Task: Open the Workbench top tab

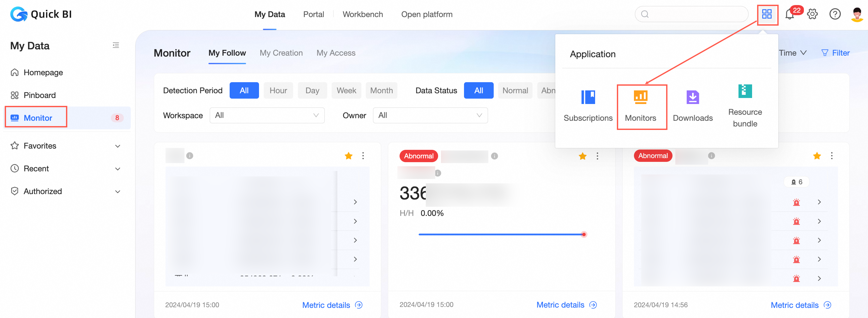Action: pos(363,14)
